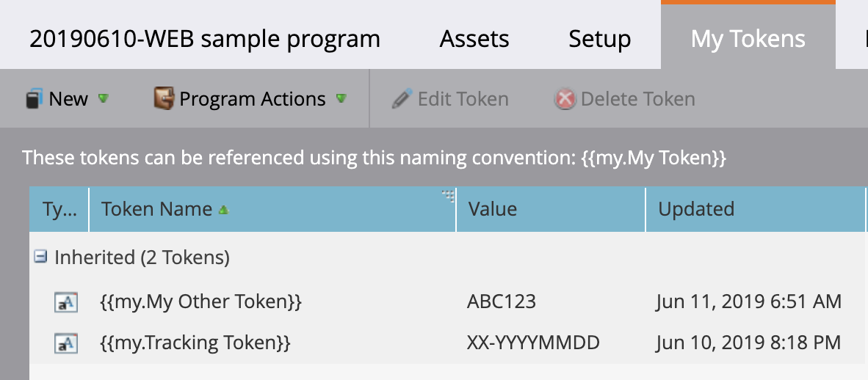Click the text token icon for Tracking Token
This screenshot has height=380, width=868.
[66, 343]
